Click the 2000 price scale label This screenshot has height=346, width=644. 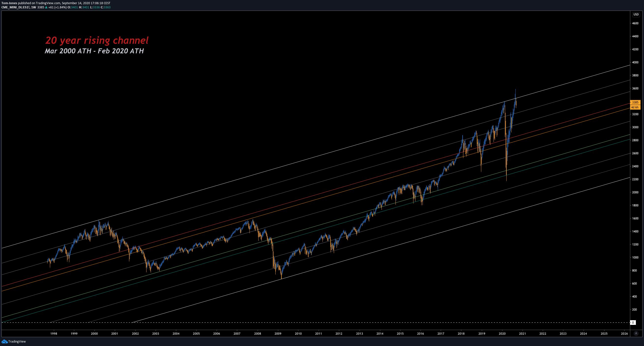(x=635, y=192)
